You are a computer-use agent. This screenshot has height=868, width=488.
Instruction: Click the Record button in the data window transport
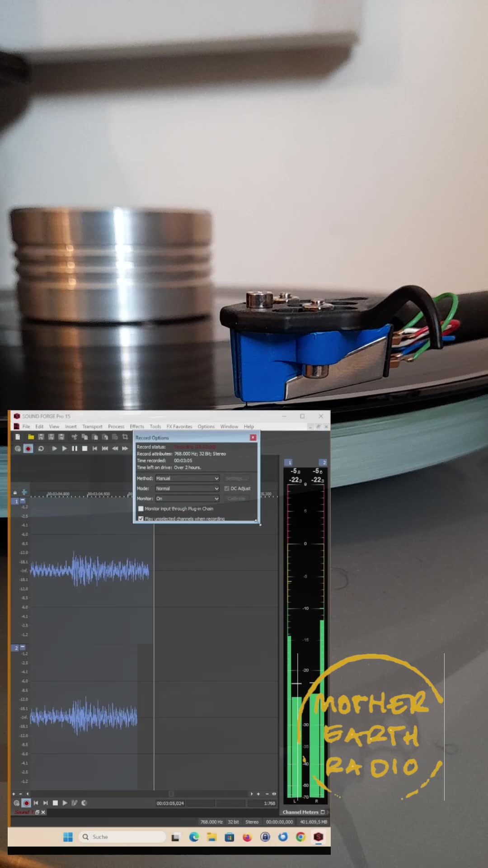click(26, 803)
